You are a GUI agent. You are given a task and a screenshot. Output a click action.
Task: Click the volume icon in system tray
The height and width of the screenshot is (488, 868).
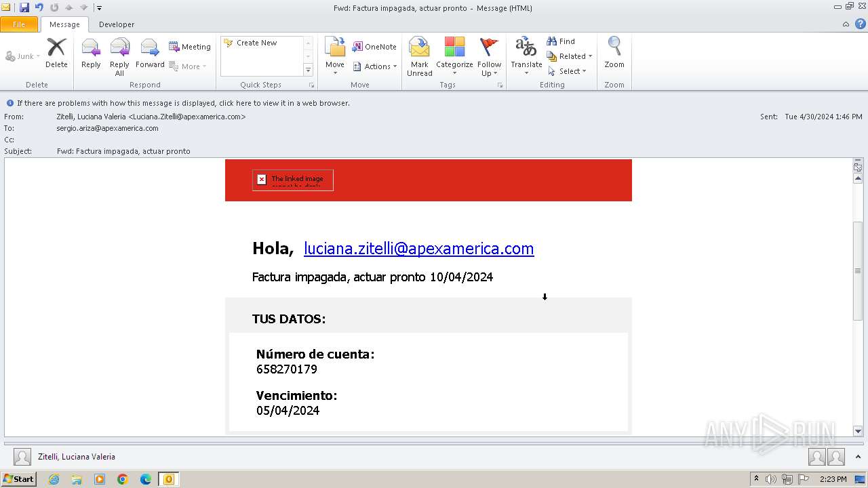(771, 479)
